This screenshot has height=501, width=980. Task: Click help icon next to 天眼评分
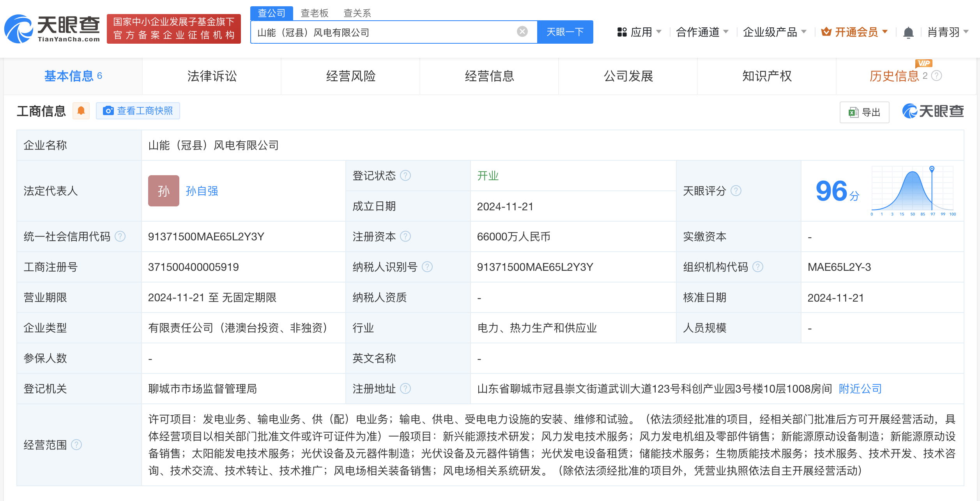[736, 191]
